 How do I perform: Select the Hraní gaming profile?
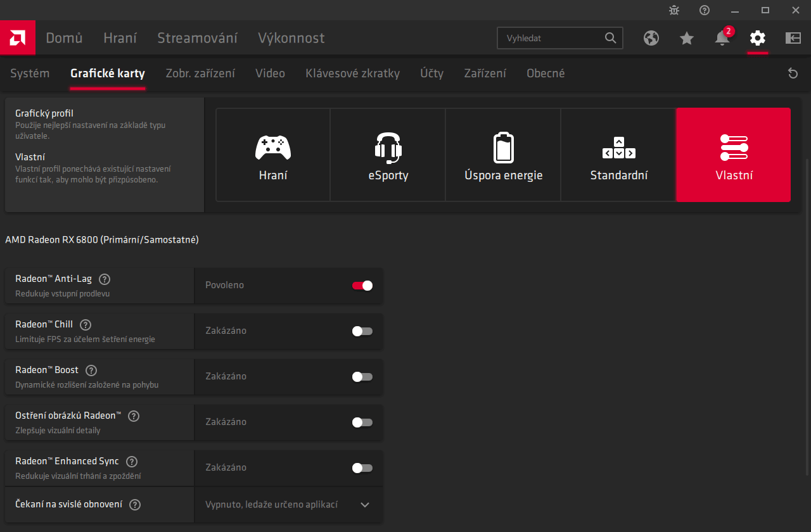click(x=273, y=155)
